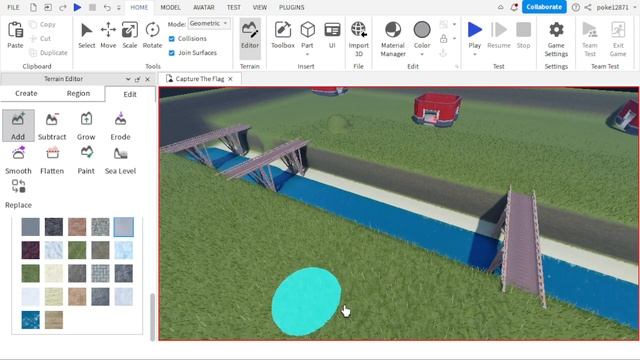Open the lock tool dropdown arrow
Viewport: 640px width, 360px height.
point(454,39)
